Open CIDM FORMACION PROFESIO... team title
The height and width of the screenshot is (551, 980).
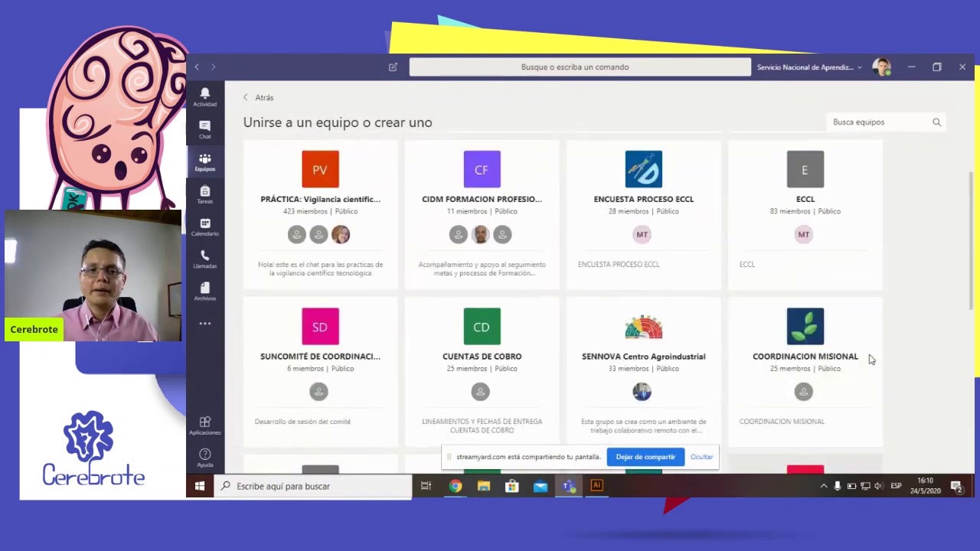click(x=482, y=199)
